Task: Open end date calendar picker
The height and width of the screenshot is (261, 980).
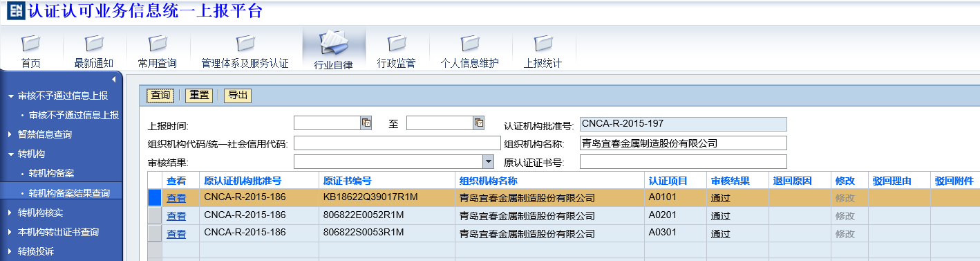Action: [x=479, y=123]
